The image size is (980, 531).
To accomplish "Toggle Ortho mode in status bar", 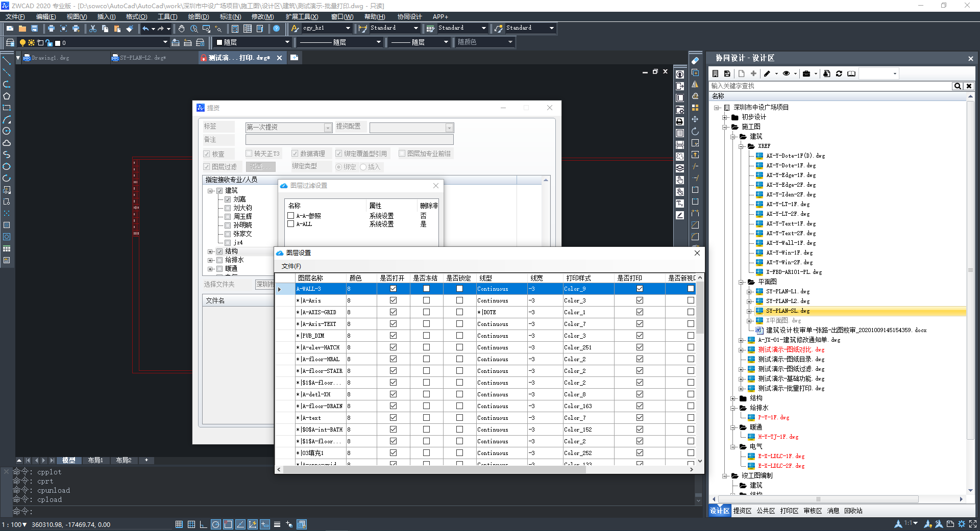I will coord(203,524).
